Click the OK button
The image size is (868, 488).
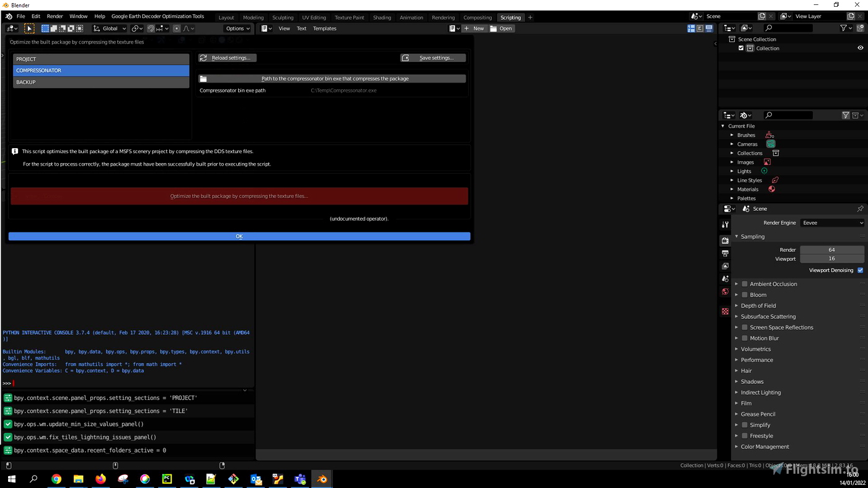coord(239,236)
